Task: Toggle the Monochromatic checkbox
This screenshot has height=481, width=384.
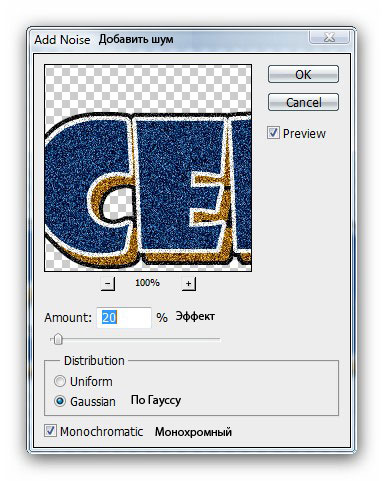Action: (50, 430)
